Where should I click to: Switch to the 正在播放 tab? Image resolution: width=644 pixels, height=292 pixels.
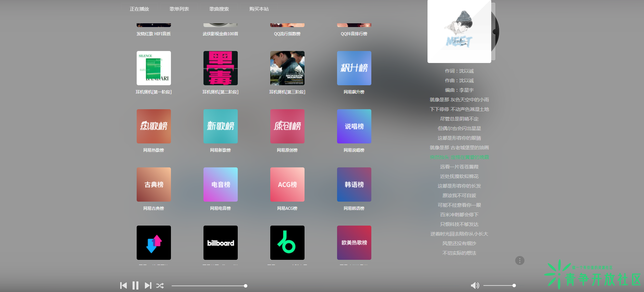139,9
